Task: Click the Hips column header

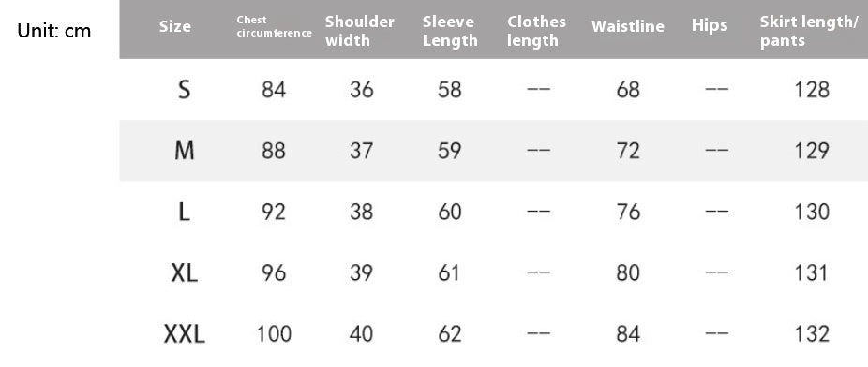Action: 710,25
